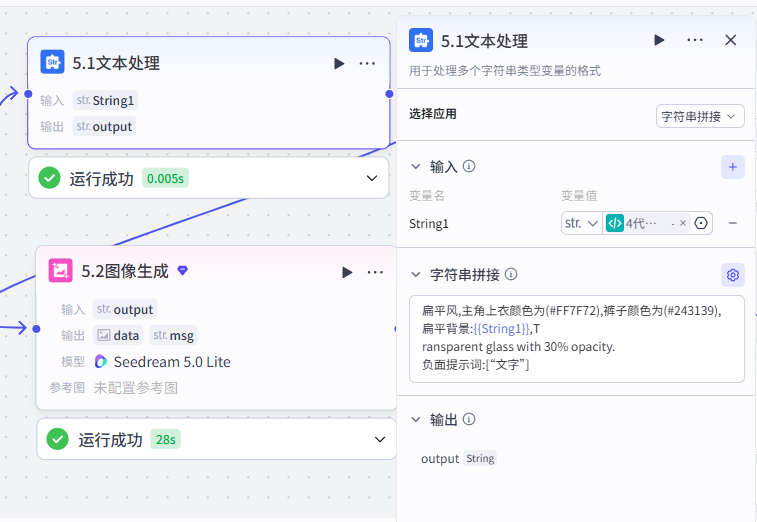
Task: Change the str. type dropdown for String1
Action: pyautogui.click(x=582, y=223)
